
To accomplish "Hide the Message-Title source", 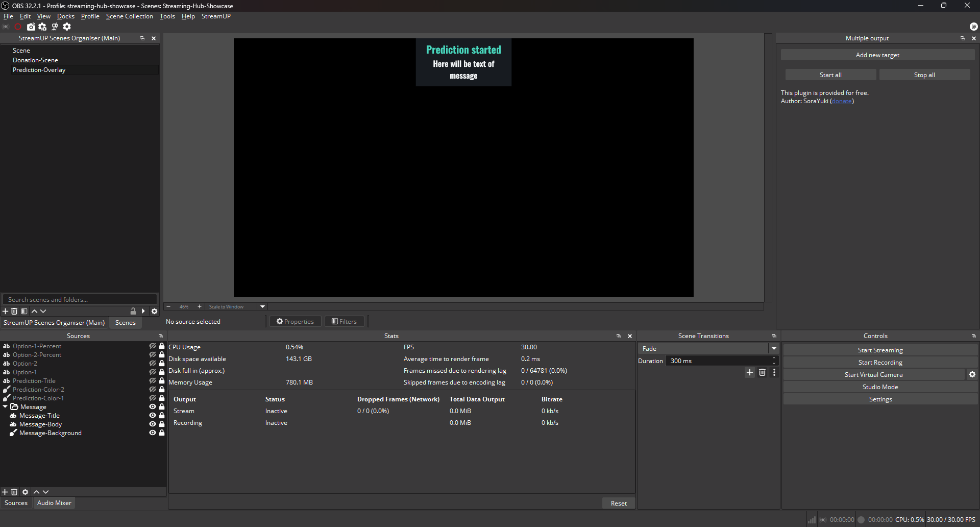I will pos(152,416).
